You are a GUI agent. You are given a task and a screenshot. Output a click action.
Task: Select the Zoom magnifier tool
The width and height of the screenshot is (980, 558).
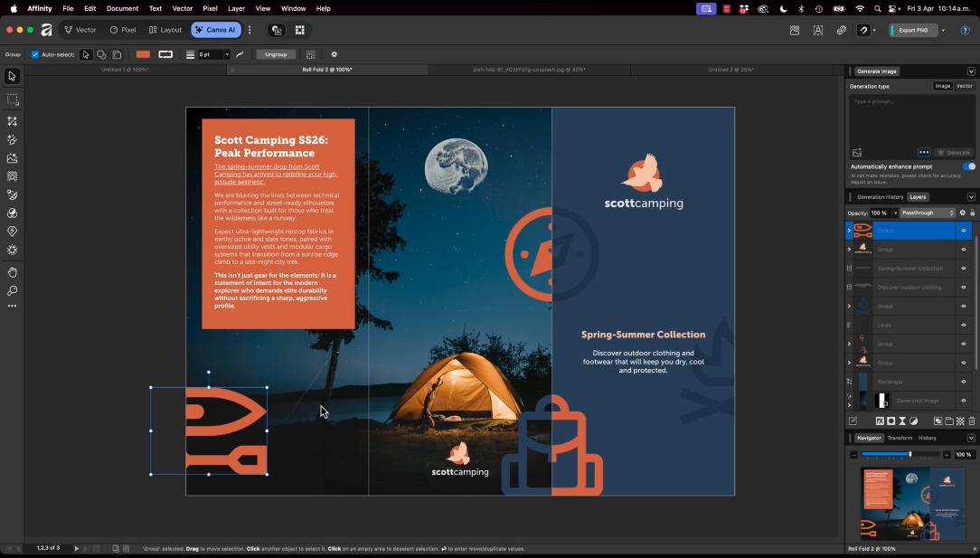click(x=12, y=291)
